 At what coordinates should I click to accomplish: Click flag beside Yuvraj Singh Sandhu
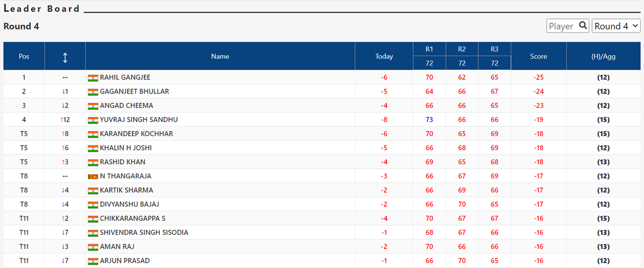coord(93,120)
